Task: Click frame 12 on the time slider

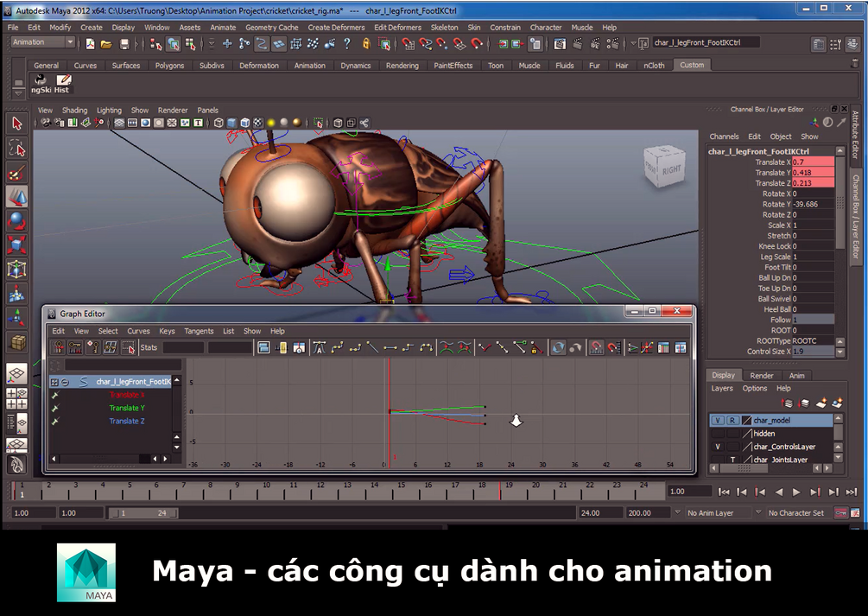Action: (x=320, y=490)
